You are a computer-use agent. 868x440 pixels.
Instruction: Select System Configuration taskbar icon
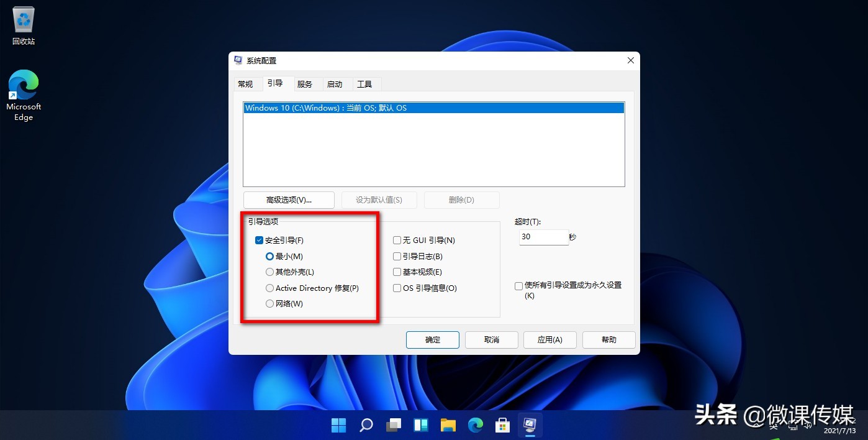click(x=530, y=425)
